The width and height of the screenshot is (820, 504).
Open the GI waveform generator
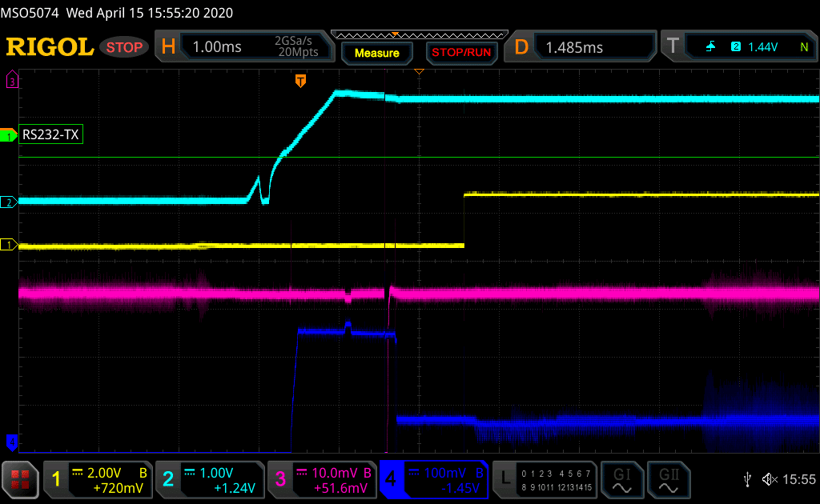pyautogui.click(x=621, y=480)
